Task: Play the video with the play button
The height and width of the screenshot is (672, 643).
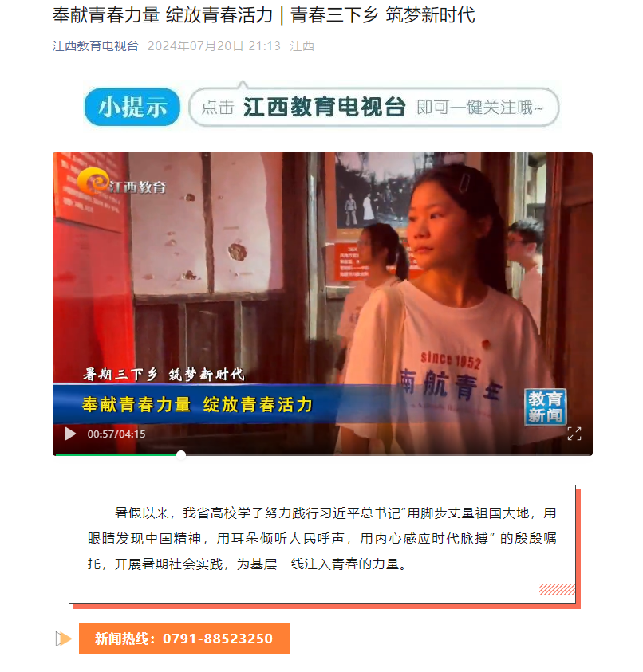Action: coord(70,434)
